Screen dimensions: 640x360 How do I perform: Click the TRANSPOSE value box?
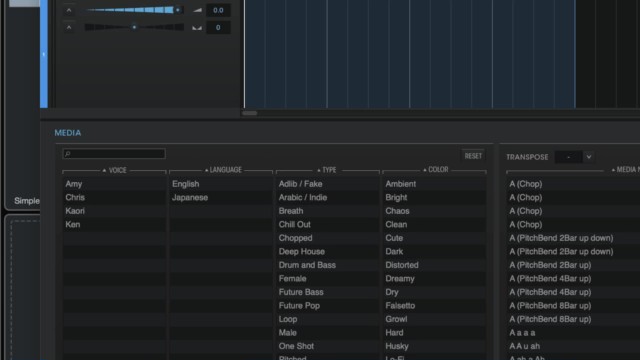568,157
